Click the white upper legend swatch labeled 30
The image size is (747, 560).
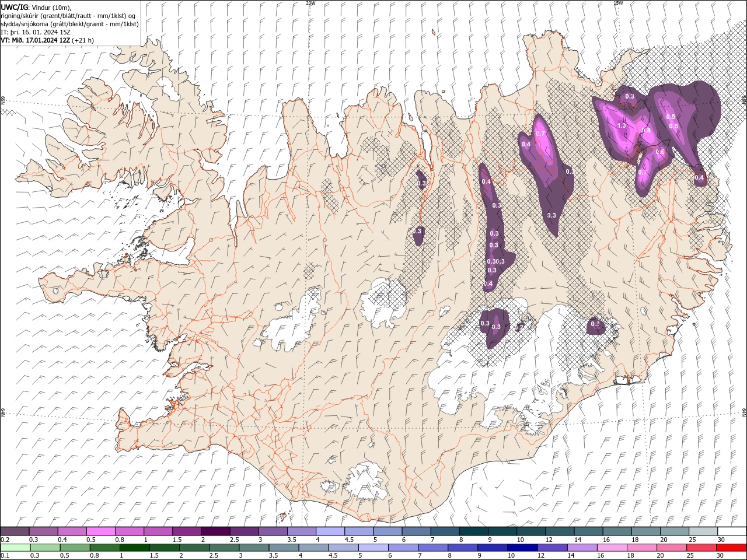point(732,531)
